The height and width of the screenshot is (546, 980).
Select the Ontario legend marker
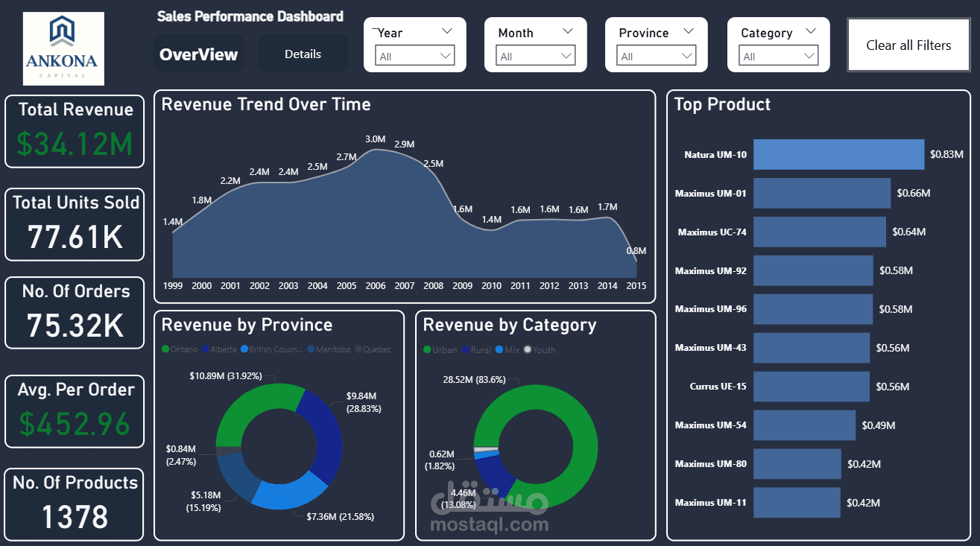(165, 349)
